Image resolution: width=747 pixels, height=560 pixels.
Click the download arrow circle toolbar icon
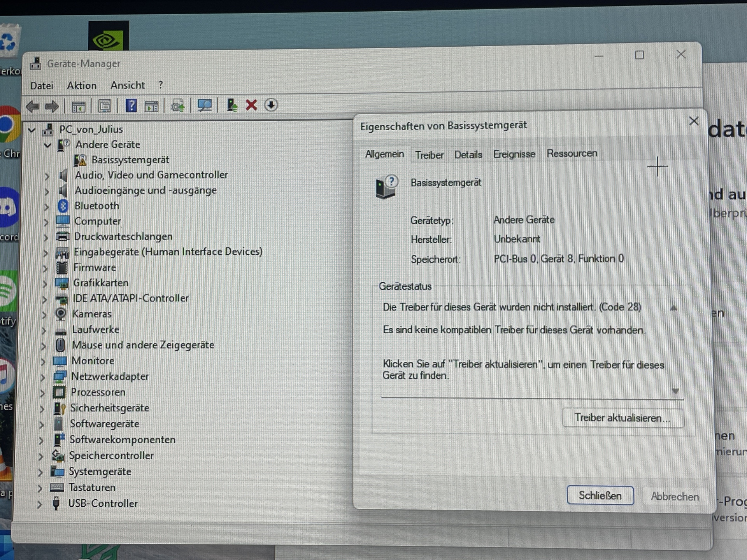pyautogui.click(x=271, y=105)
